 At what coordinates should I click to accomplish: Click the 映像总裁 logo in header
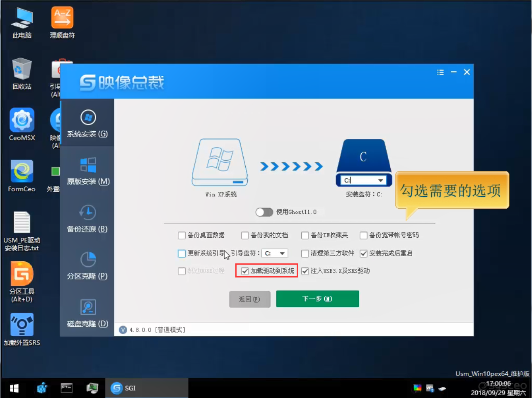122,83
